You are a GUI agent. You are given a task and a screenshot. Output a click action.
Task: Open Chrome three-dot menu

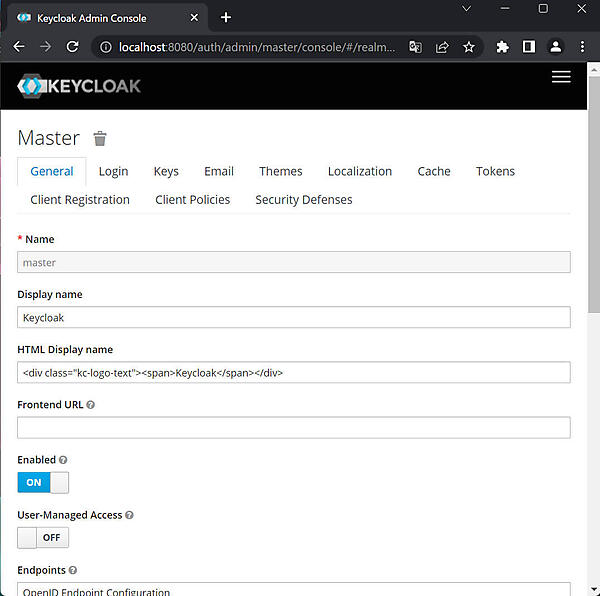coord(582,47)
